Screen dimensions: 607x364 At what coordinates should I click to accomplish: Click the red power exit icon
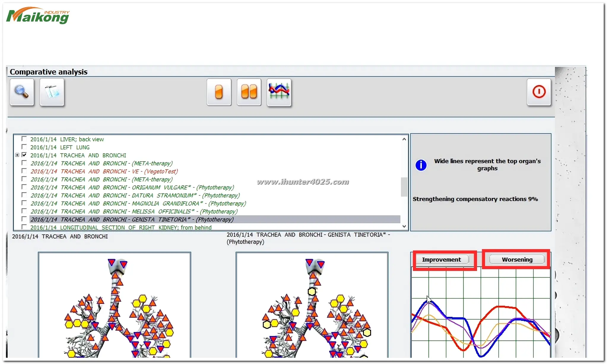tap(538, 92)
